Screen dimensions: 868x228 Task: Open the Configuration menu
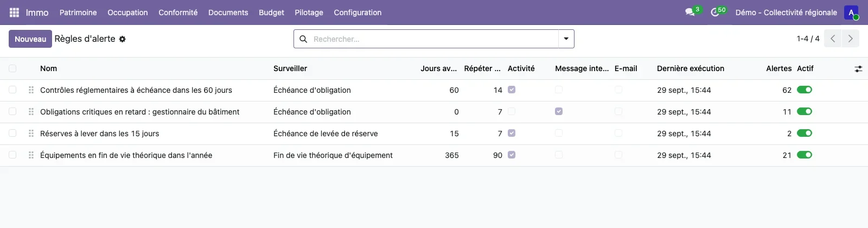point(358,12)
